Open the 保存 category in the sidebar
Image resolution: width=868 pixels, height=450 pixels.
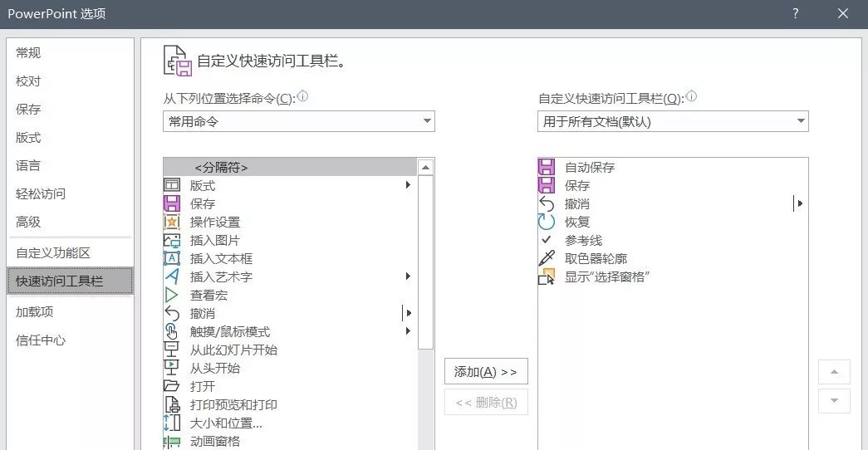tap(70, 109)
